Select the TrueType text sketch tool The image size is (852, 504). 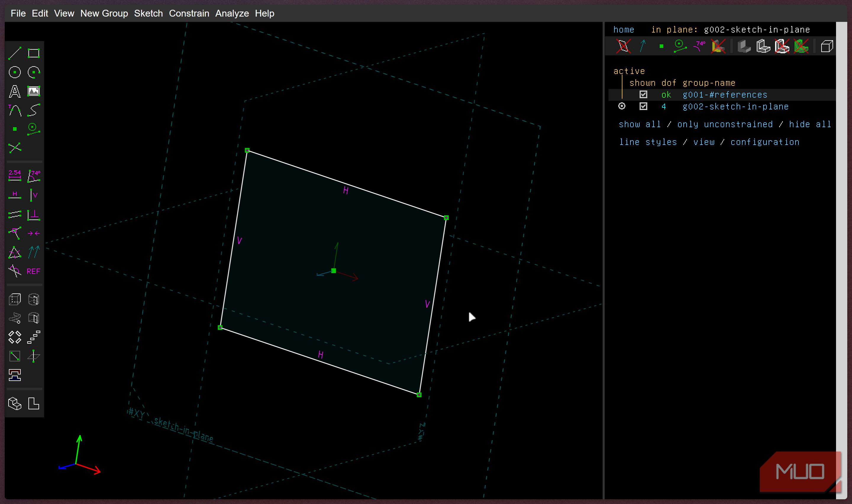click(x=14, y=91)
